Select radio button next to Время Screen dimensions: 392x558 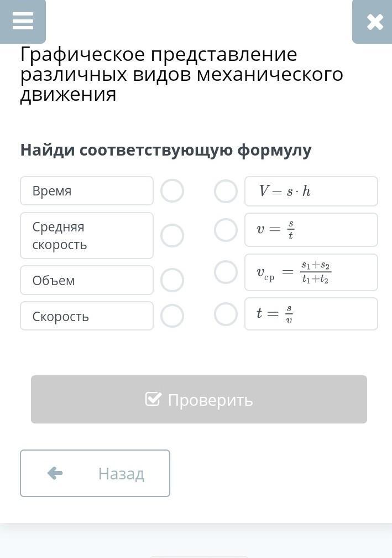point(172,191)
